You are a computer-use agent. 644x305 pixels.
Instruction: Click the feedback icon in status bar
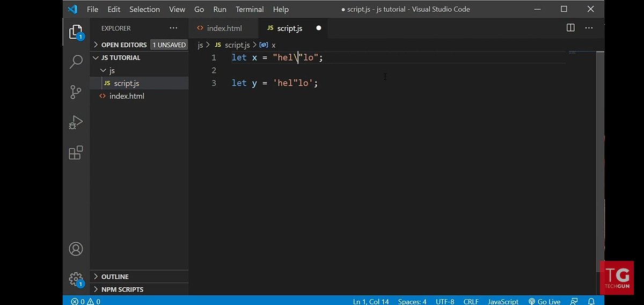pos(574,301)
